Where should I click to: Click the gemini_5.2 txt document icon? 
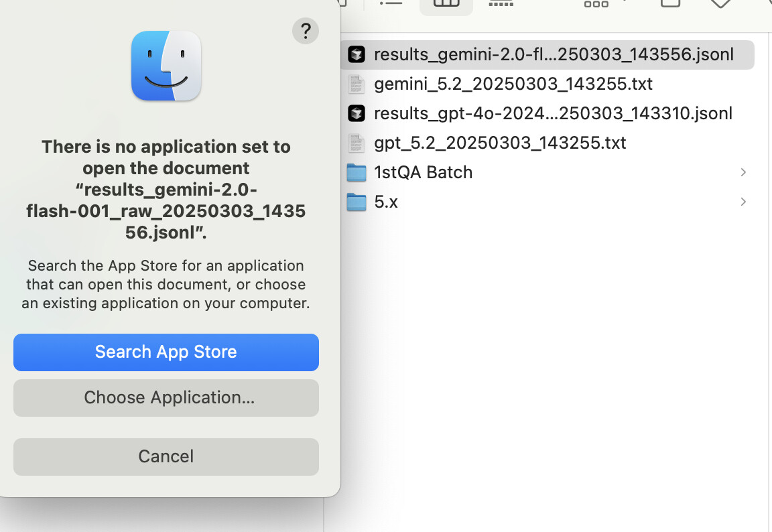(357, 84)
